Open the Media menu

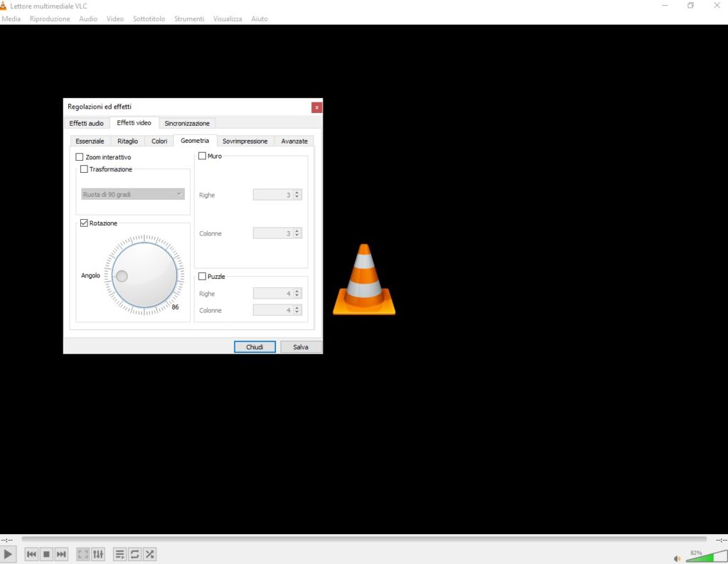click(x=11, y=18)
